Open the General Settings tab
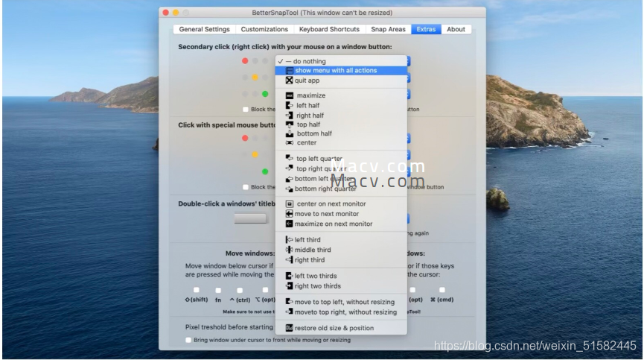The image size is (644, 360). (204, 29)
